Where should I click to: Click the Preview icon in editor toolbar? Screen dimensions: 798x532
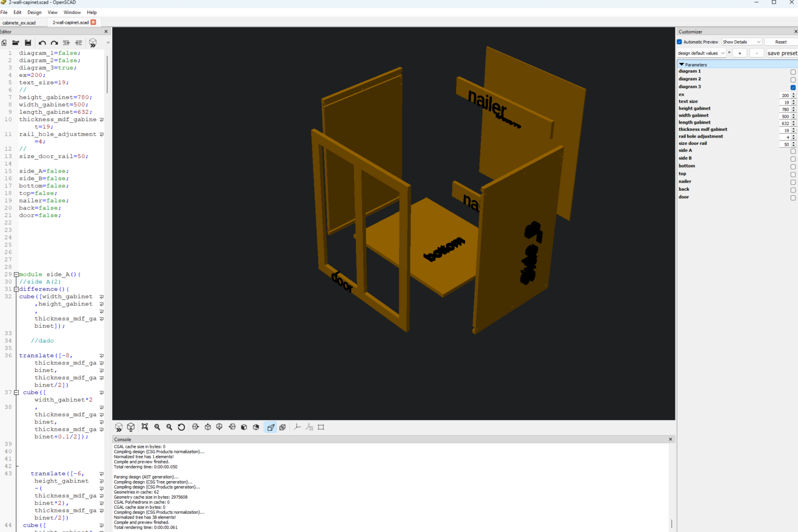point(93,43)
